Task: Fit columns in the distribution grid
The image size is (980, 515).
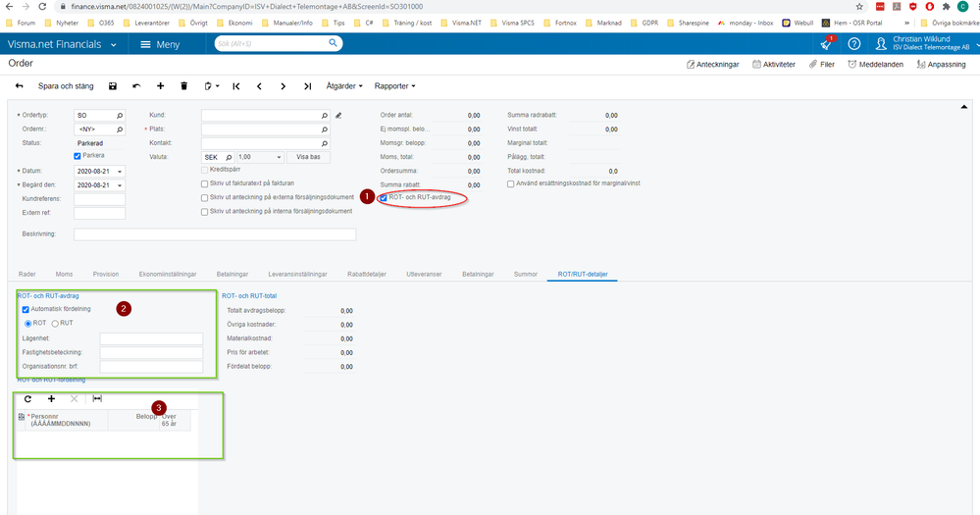Action: pyautogui.click(x=97, y=399)
